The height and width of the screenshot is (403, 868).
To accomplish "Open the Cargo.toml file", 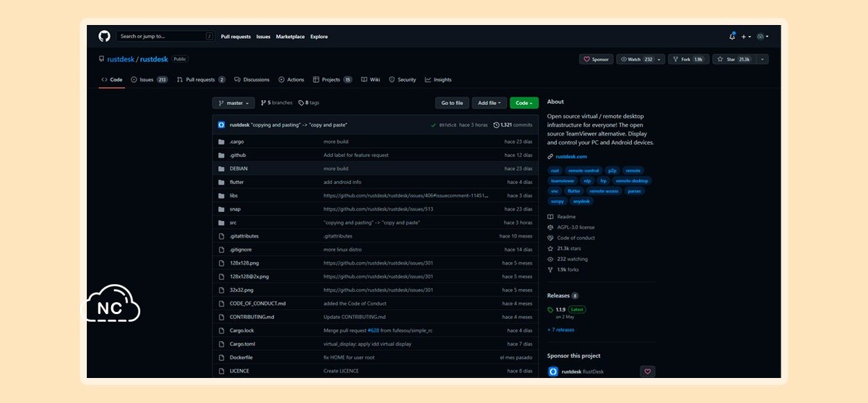I will [242, 344].
